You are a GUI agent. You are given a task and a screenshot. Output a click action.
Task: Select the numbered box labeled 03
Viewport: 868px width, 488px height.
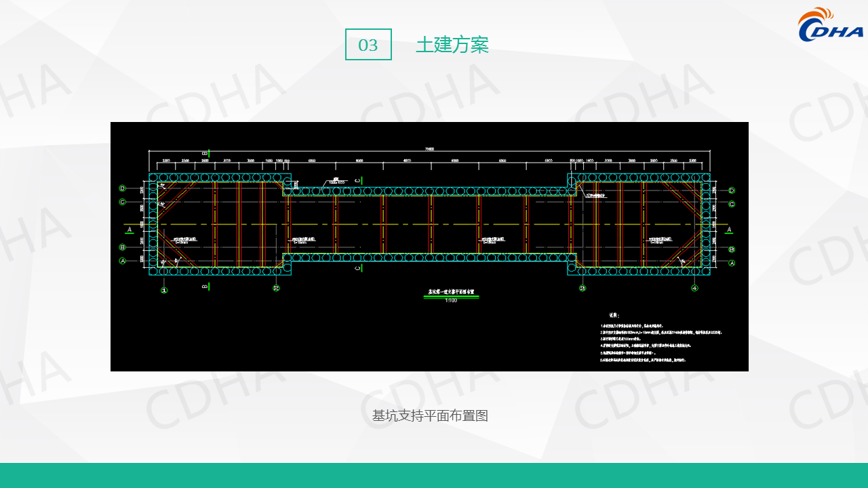coord(368,45)
